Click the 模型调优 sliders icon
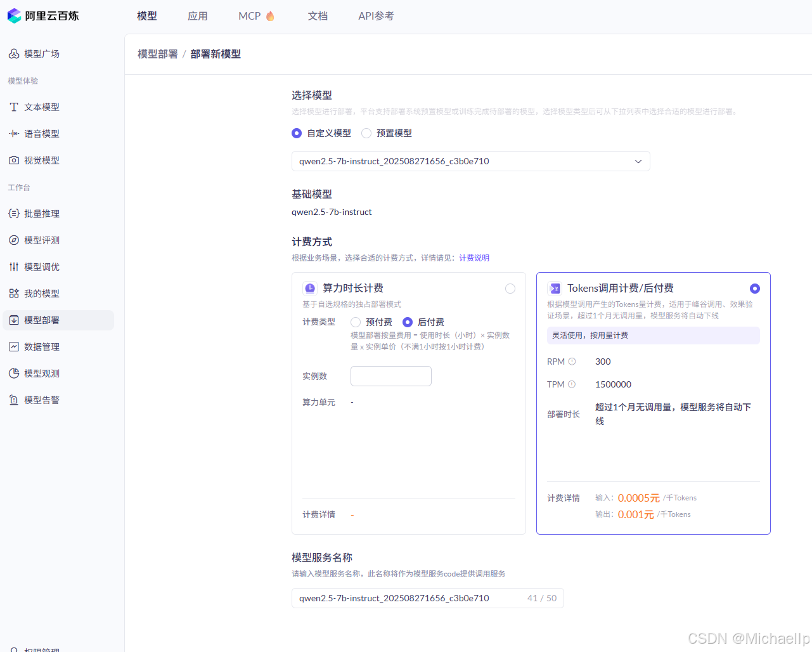Viewport: 812px width, 652px height. pos(14,267)
